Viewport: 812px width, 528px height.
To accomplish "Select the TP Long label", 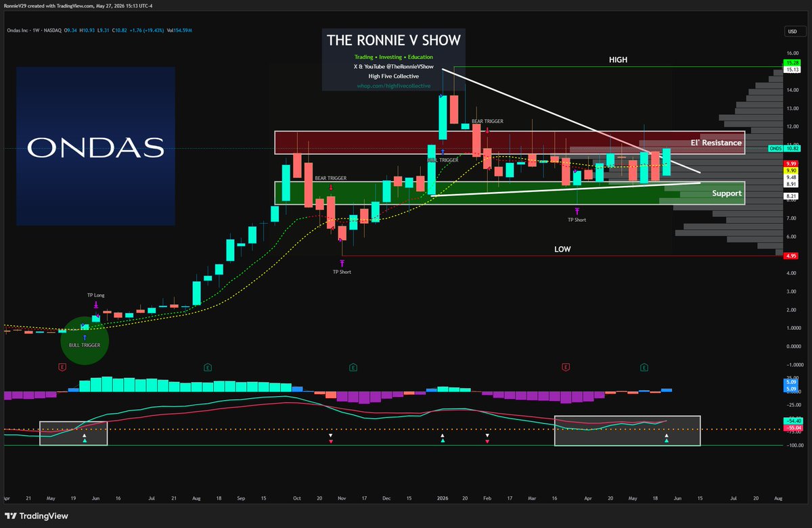I will [95, 295].
